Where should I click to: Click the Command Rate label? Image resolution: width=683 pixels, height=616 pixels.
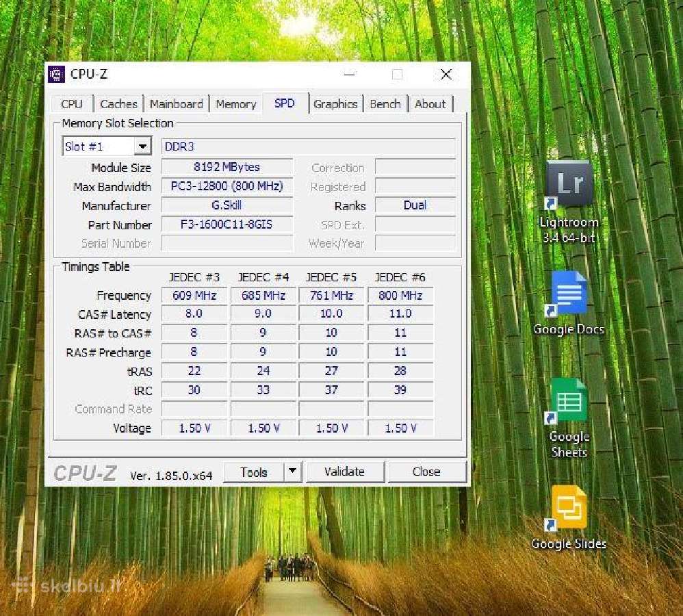(x=113, y=409)
